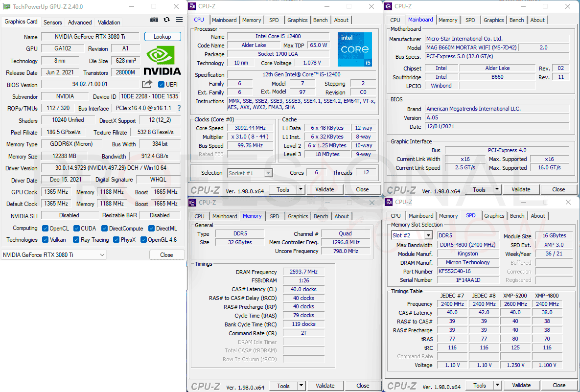This screenshot has width=580, height=392.
Task: Toggle the DirectCompute checkbox
Action: 105,228
